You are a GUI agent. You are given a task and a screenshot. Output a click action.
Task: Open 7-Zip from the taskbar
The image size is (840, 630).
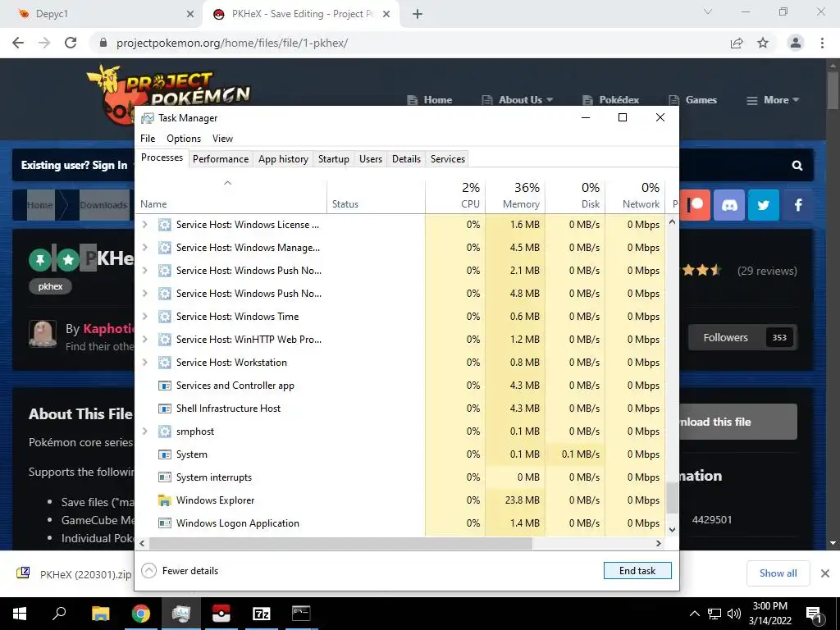coord(261,614)
